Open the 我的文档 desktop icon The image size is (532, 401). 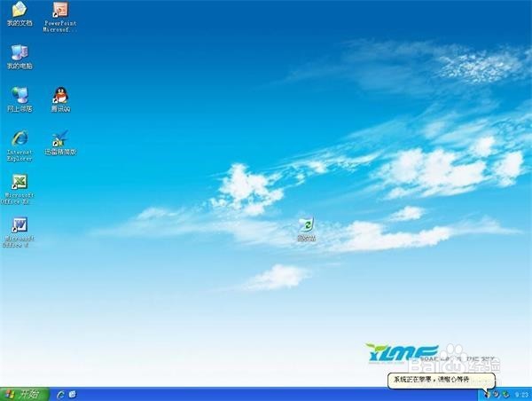(x=20, y=14)
